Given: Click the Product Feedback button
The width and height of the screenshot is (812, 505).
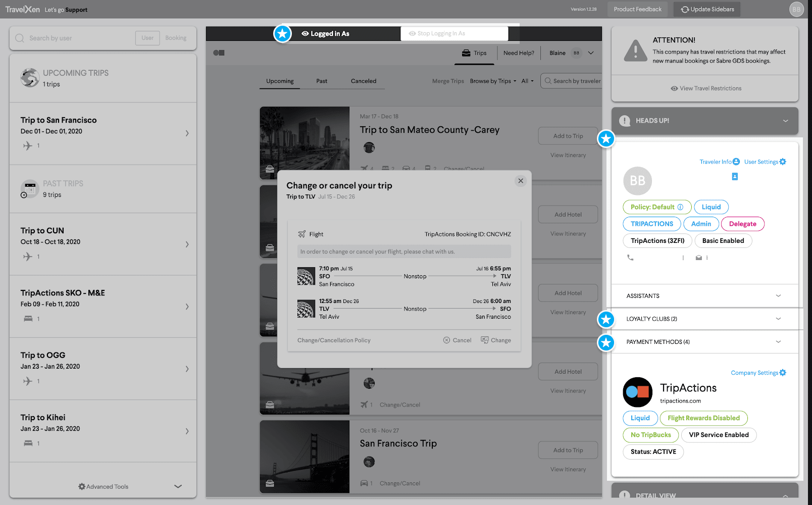Looking at the screenshot, I should click(x=637, y=9).
